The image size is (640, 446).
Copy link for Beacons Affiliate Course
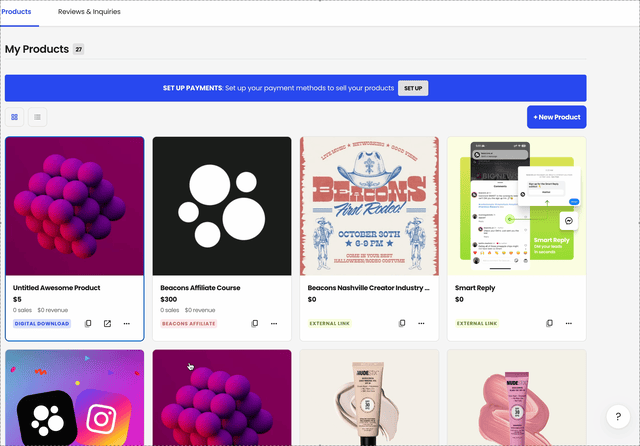tap(255, 324)
